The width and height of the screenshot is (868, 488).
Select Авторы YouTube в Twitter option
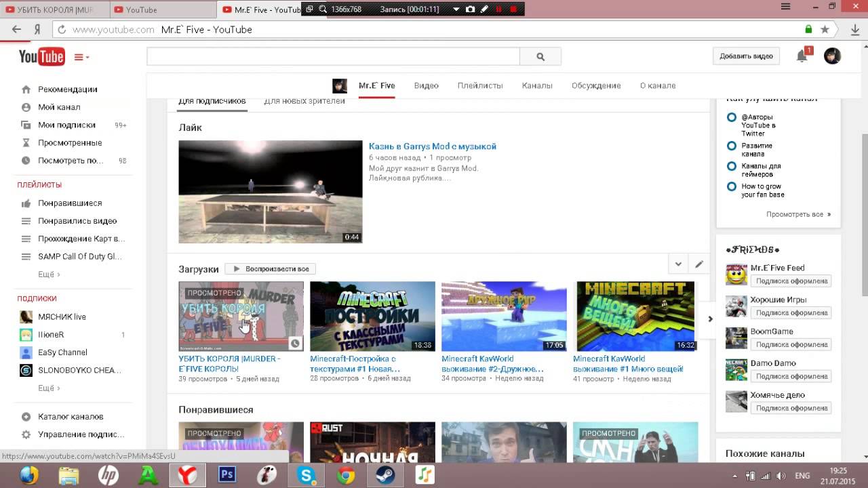coord(732,117)
